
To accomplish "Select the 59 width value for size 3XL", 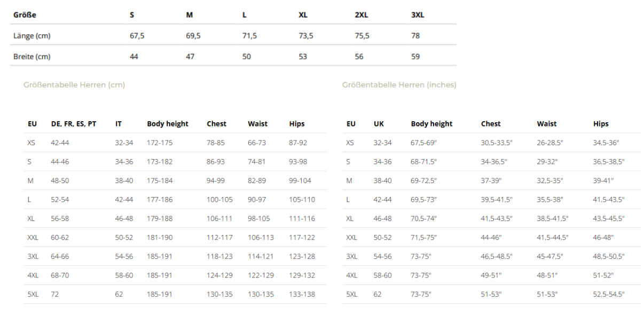I will [415, 57].
